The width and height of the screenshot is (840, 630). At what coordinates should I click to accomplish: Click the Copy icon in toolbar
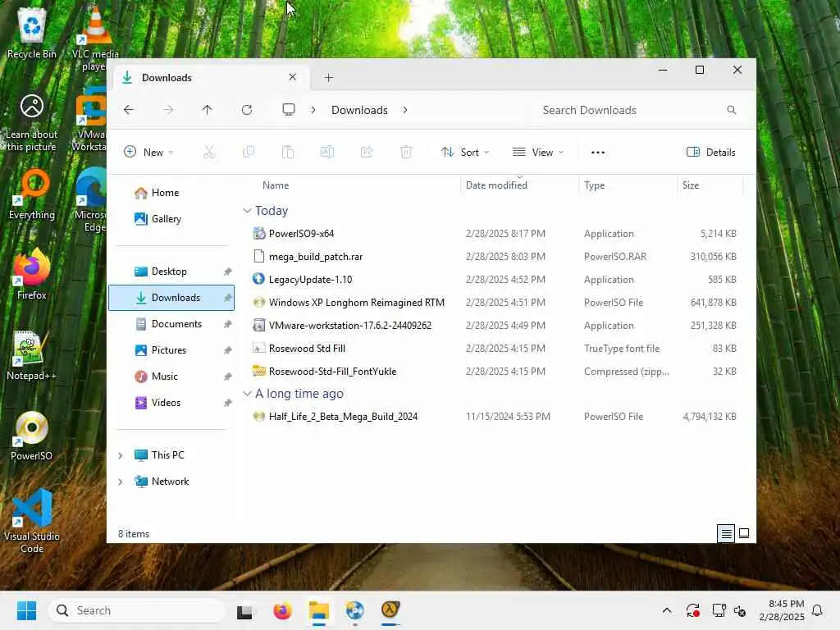[249, 152]
